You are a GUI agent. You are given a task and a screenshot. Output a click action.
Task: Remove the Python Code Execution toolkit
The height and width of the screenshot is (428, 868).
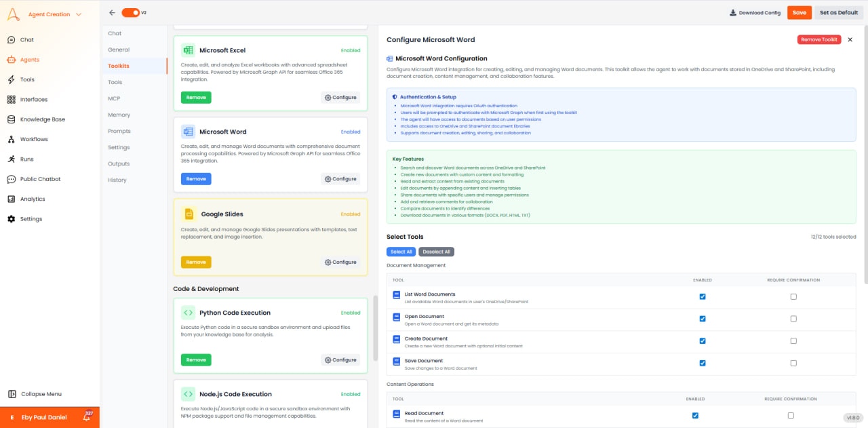[196, 360]
